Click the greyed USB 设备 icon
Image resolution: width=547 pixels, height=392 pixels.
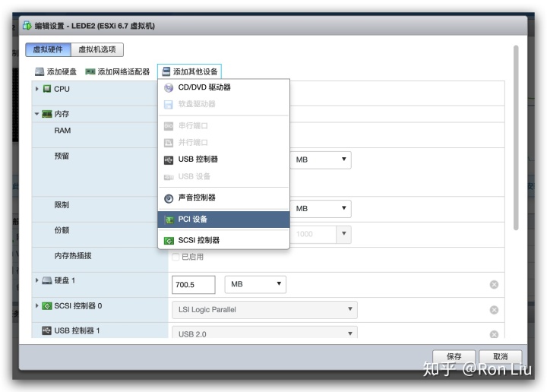169,177
